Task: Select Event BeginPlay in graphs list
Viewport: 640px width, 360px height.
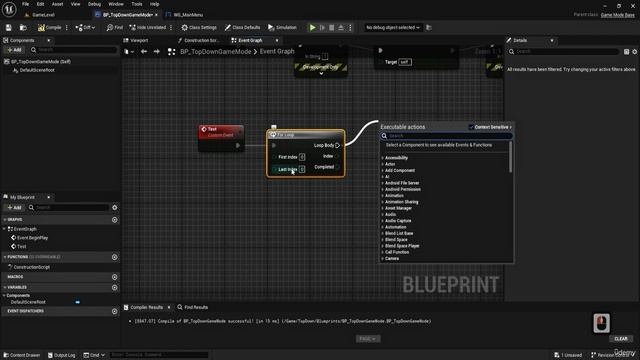Action: pyautogui.click(x=32, y=238)
